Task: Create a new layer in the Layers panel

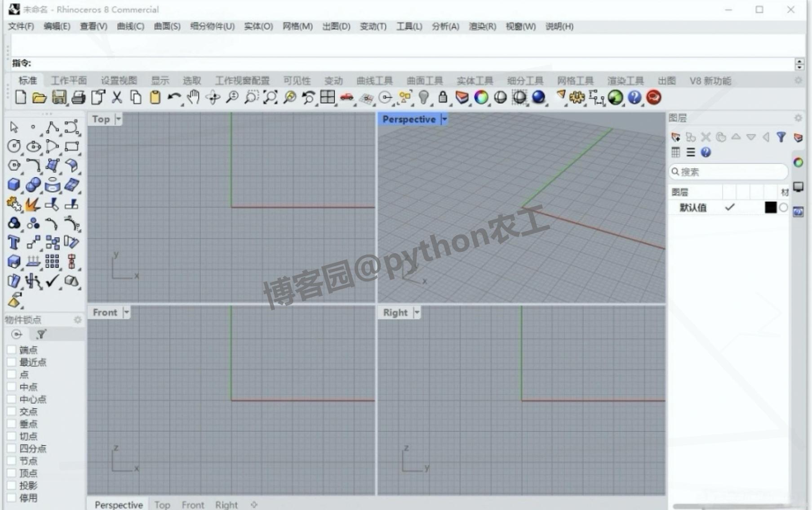Action: [675, 137]
